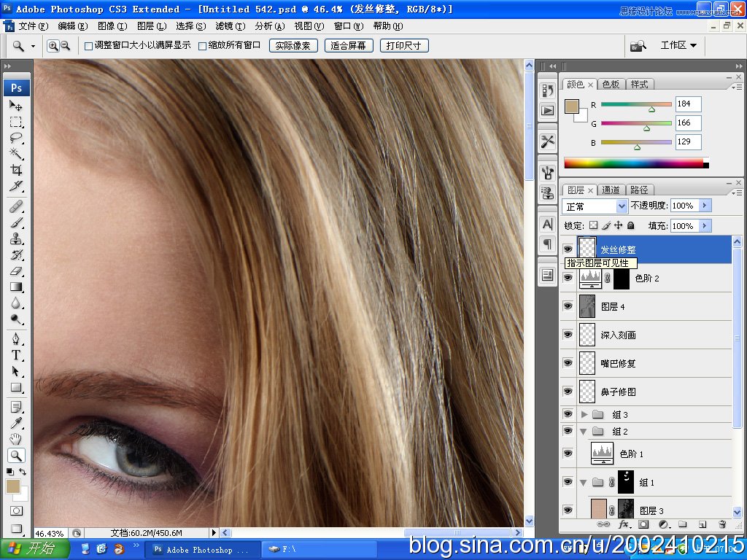Select the Move tool in the toolbox
This screenshot has height=560, width=747.
click(x=16, y=105)
